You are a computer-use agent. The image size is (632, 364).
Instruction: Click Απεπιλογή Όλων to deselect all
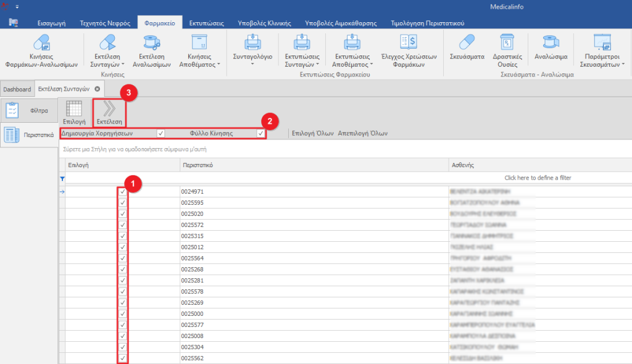(363, 133)
